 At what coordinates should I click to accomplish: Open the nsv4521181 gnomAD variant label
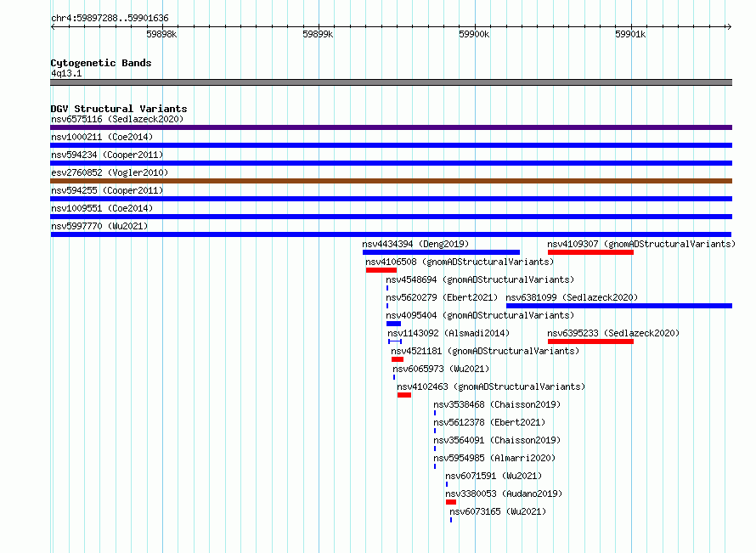coord(485,351)
